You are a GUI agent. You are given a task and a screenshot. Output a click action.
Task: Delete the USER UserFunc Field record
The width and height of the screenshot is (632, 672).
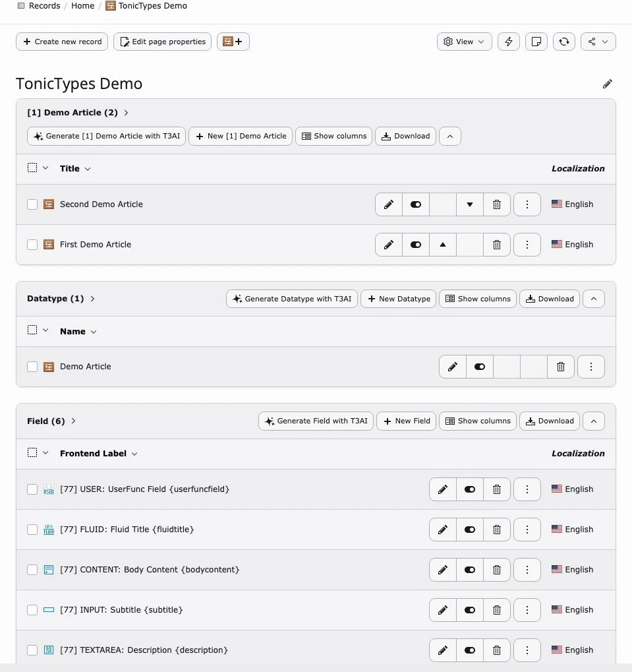(x=497, y=489)
